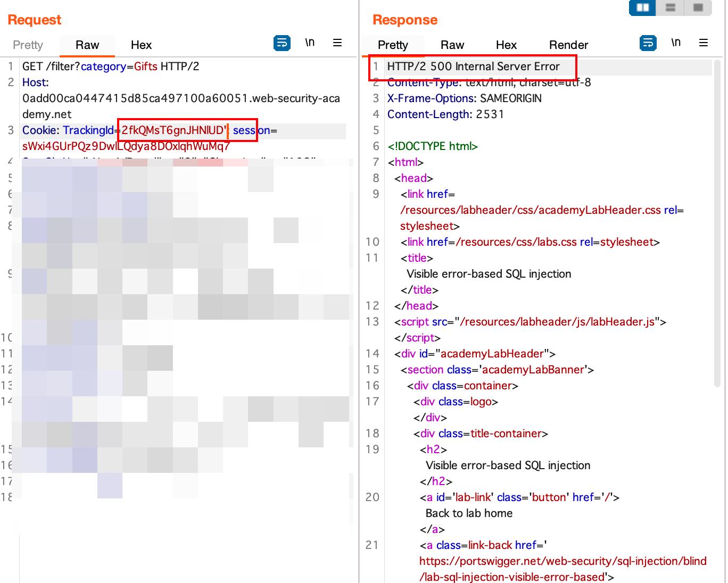Switch to the Hex tab in Request

coord(141,45)
